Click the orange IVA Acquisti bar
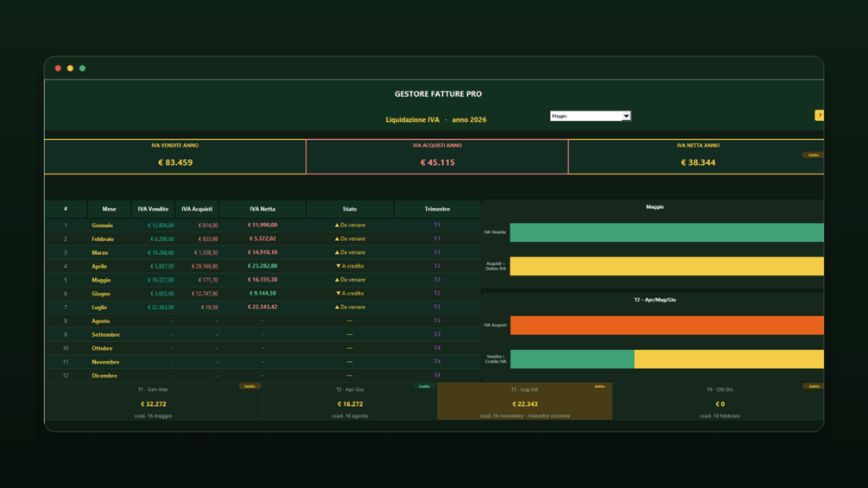This screenshot has width=868, height=488. [x=667, y=326]
